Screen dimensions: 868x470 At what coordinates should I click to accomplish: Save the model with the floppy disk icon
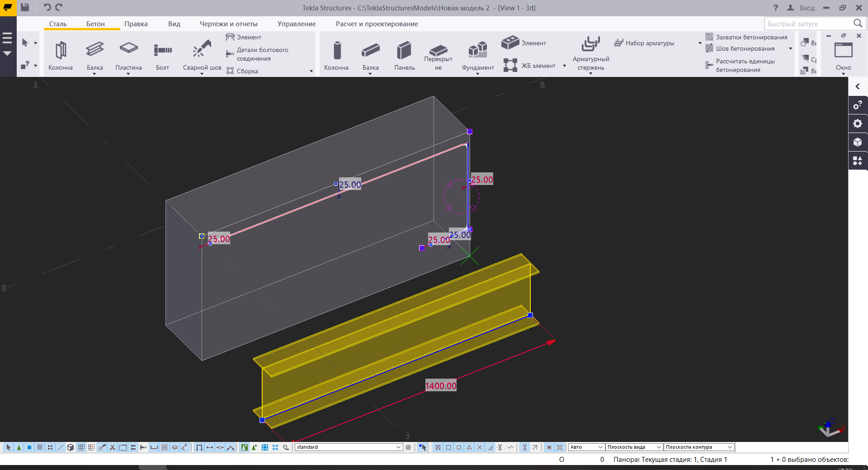point(25,7)
